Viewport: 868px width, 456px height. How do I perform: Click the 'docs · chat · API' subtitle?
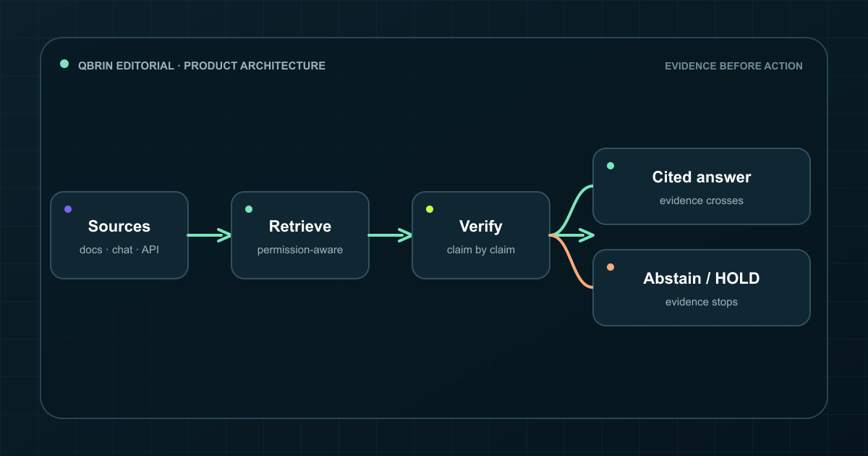(119, 250)
